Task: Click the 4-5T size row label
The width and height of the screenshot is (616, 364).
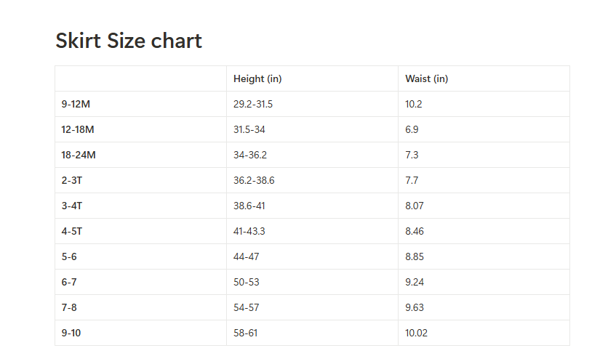Action: pyautogui.click(x=72, y=231)
